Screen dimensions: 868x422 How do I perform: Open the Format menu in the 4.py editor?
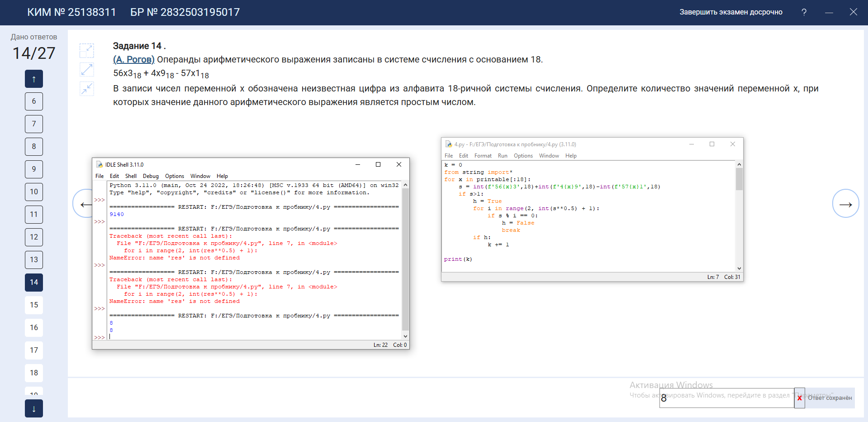(x=483, y=156)
